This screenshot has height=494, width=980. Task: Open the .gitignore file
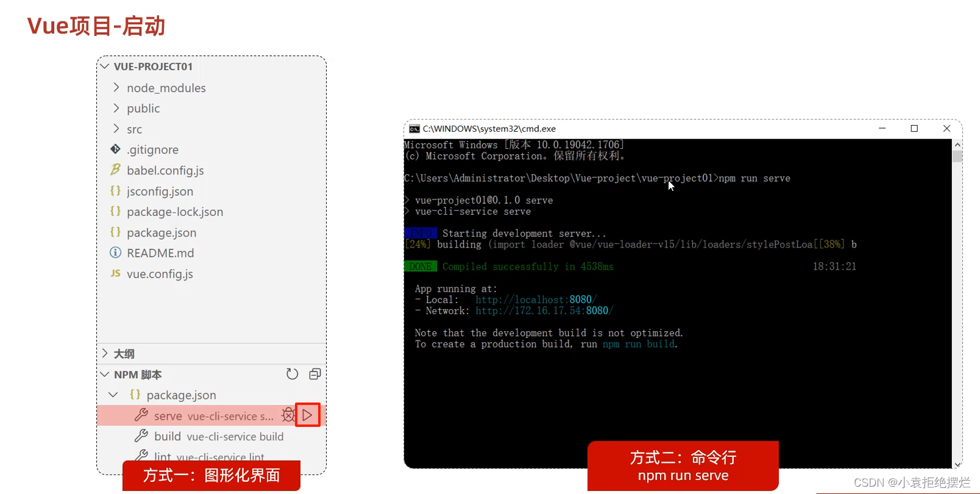pos(152,149)
